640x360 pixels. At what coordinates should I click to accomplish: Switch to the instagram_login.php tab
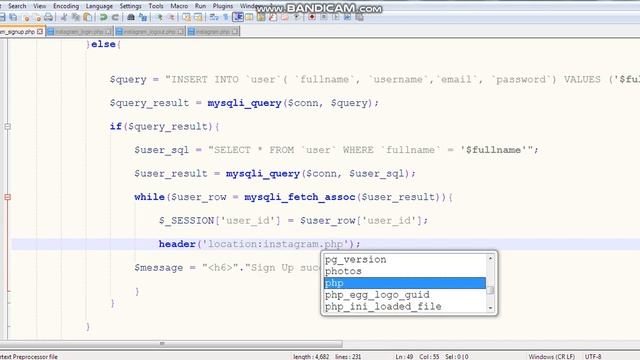(x=80, y=31)
